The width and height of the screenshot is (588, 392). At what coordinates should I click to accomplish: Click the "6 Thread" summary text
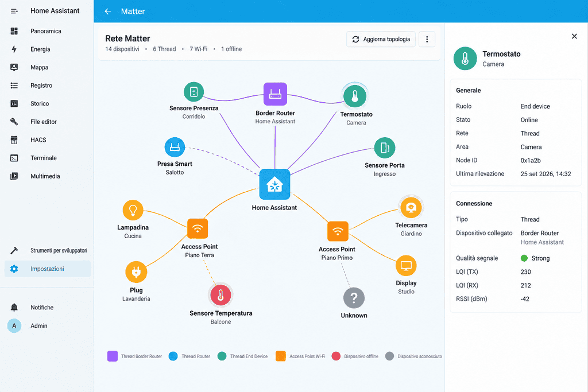click(164, 49)
